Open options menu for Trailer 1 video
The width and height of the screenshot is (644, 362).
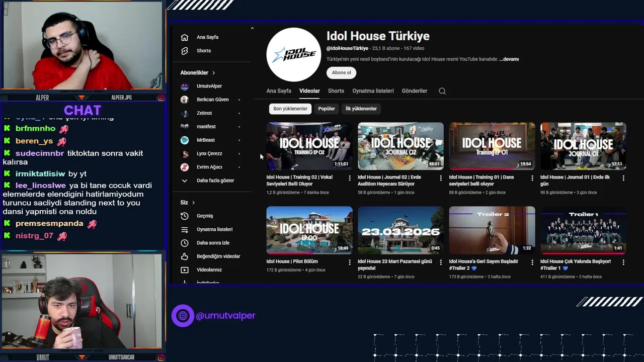623,262
